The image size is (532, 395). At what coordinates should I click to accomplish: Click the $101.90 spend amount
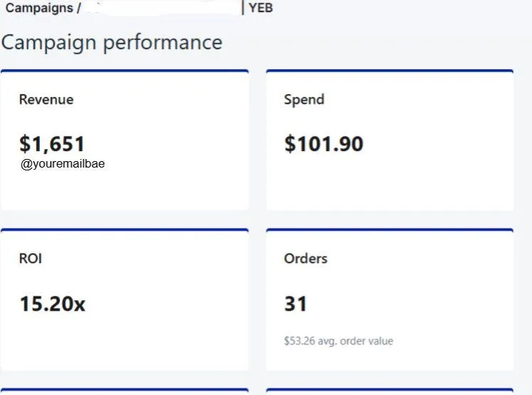(323, 144)
